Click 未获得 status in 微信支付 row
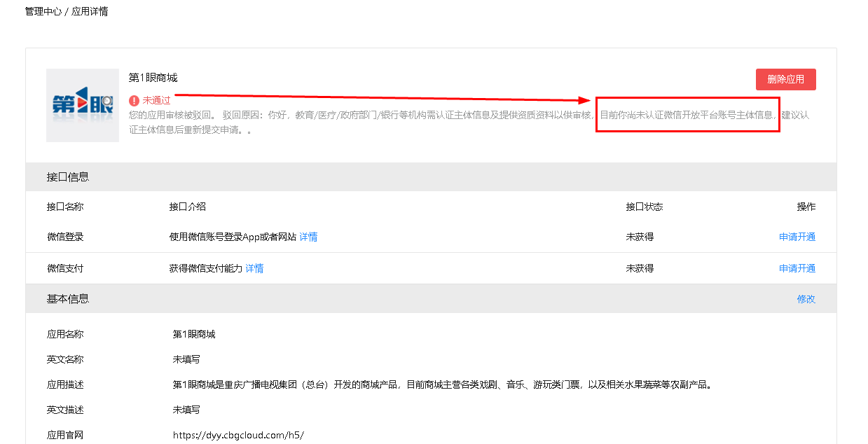The width and height of the screenshot is (868, 444). [x=640, y=268]
